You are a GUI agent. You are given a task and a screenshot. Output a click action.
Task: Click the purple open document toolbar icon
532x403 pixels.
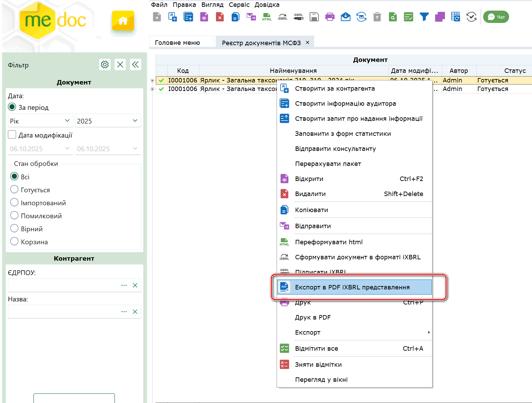coord(204,17)
